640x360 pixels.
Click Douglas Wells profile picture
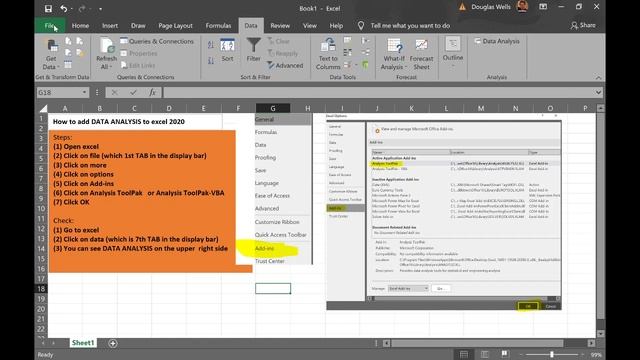pyautogui.click(x=522, y=6)
